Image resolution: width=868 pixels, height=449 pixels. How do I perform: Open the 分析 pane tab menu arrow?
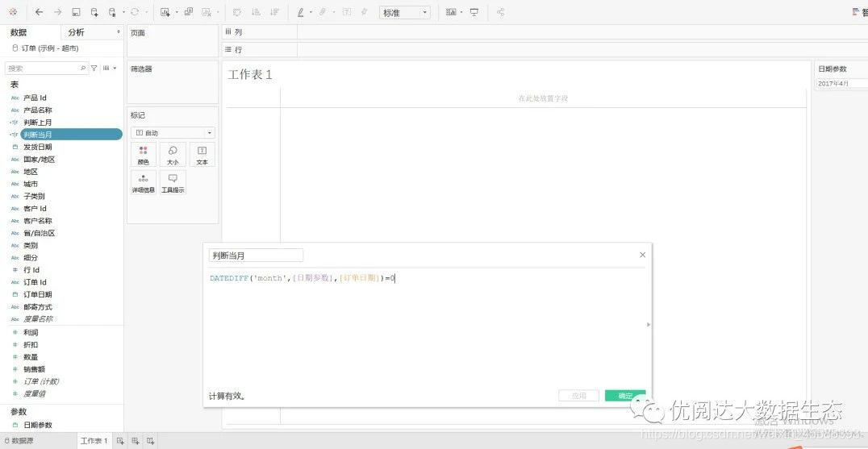click(x=119, y=32)
